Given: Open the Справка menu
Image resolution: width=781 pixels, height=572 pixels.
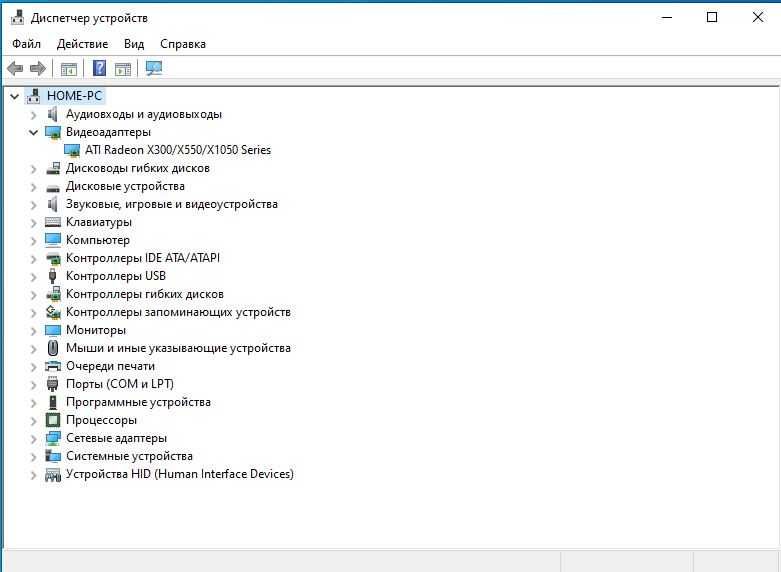Looking at the screenshot, I should (x=183, y=44).
